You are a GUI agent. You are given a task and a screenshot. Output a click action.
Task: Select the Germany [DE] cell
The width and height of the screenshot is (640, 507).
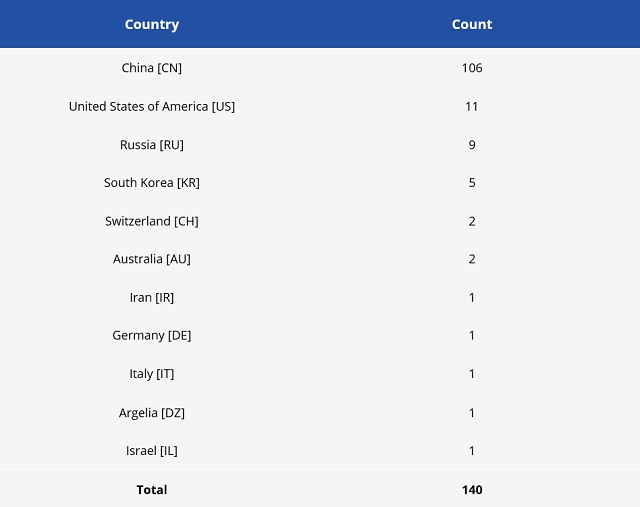pos(152,335)
